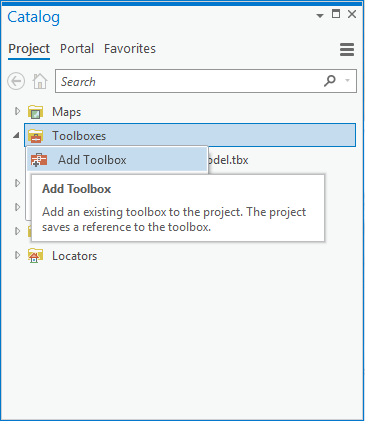Go back using the left arrow icon
Screen dimensions: 365x421
(16, 81)
